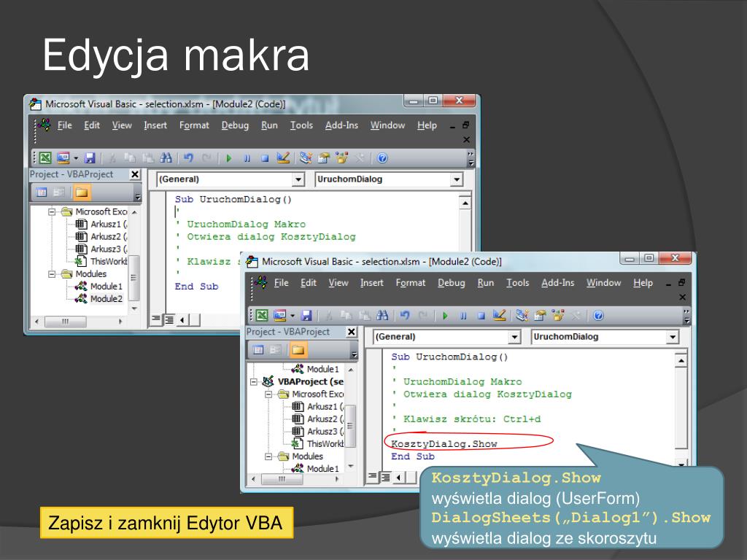Click Undo icon in front window toolbar

pyautogui.click(x=405, y=315)
